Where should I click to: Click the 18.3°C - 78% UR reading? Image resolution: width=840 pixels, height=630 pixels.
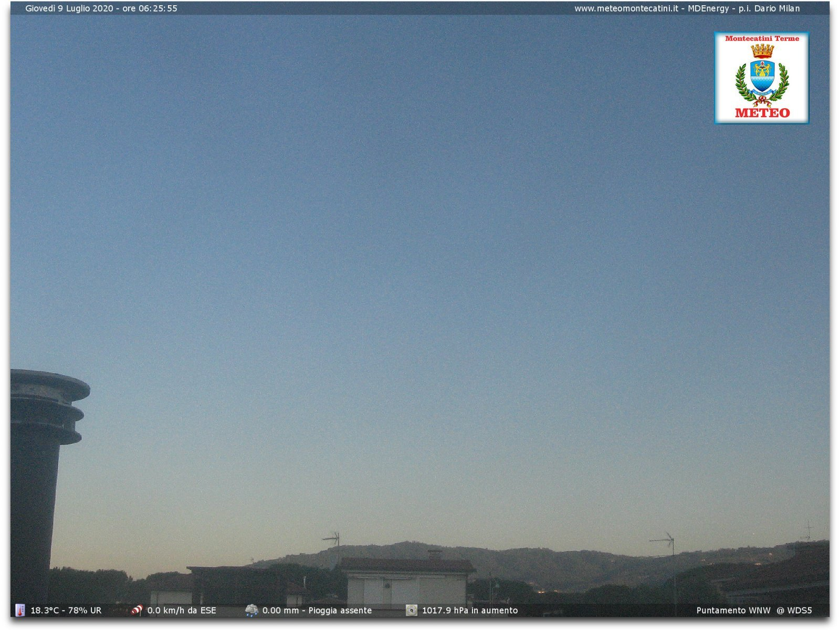(66, 611)
